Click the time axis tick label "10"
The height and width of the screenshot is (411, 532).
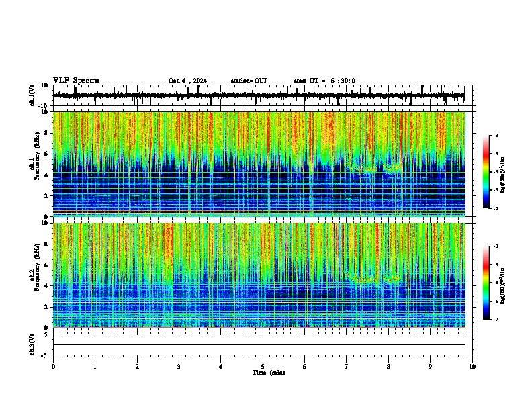click(x=472, y=367)
